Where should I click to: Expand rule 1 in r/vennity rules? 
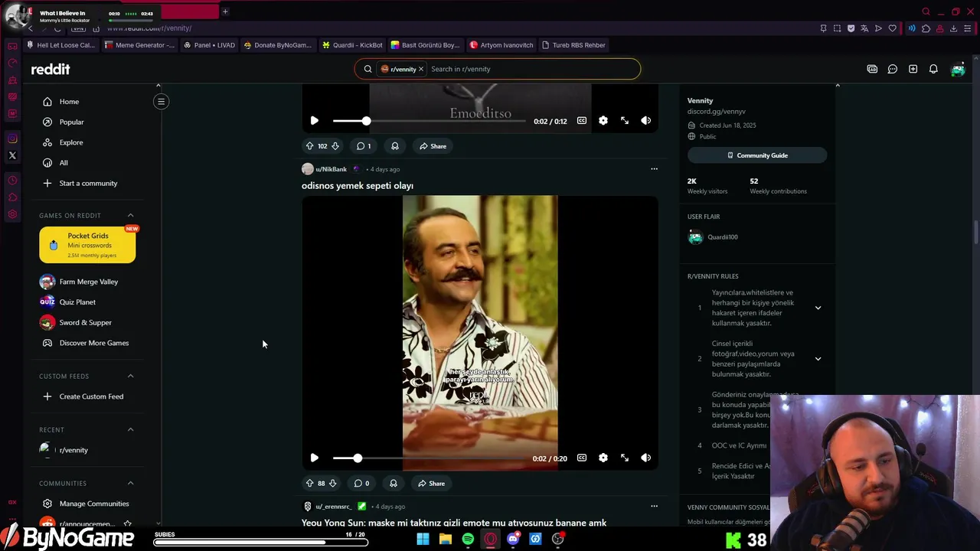tap(818, 308)
